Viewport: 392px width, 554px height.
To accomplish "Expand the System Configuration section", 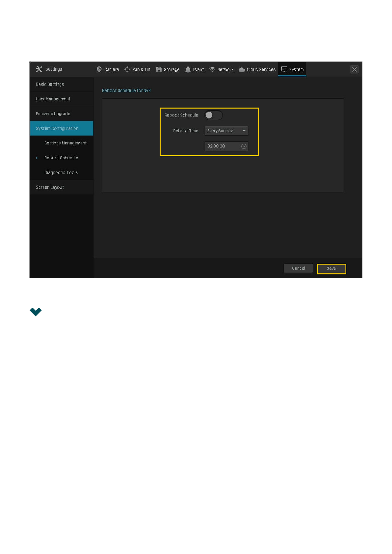I will coord(62,128).
